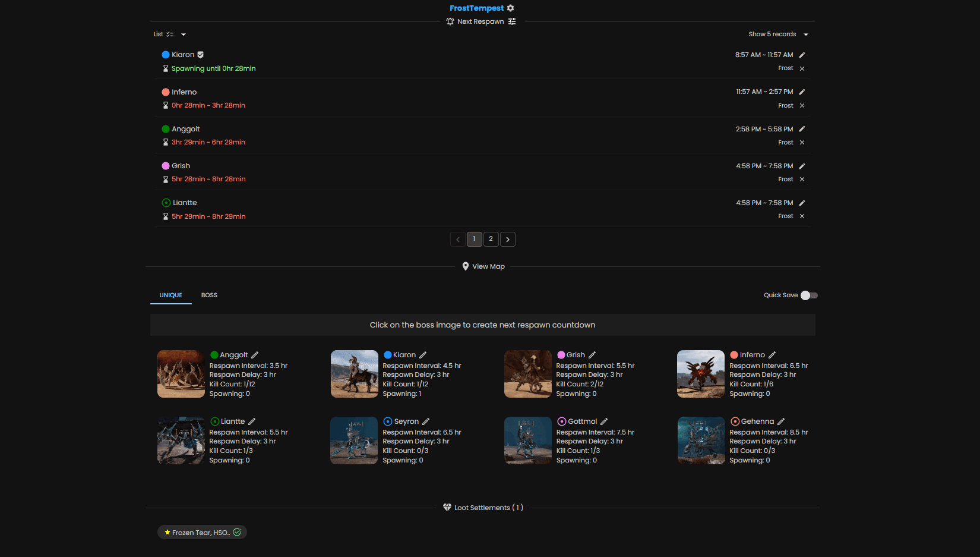
Task: Click Inferno boss image to create countdown
Action: (x=701, y=374)
